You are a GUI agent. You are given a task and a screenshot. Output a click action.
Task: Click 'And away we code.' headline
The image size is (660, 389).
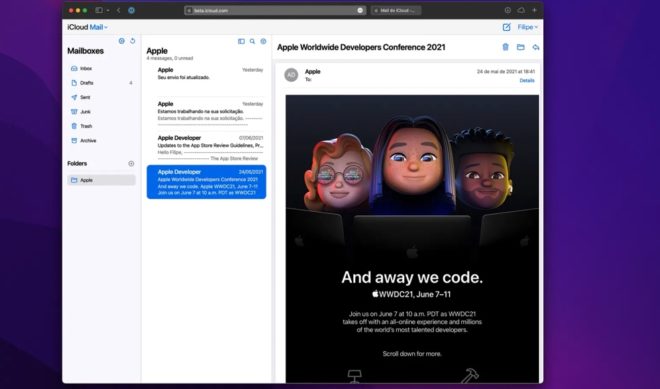pos(412,277)
